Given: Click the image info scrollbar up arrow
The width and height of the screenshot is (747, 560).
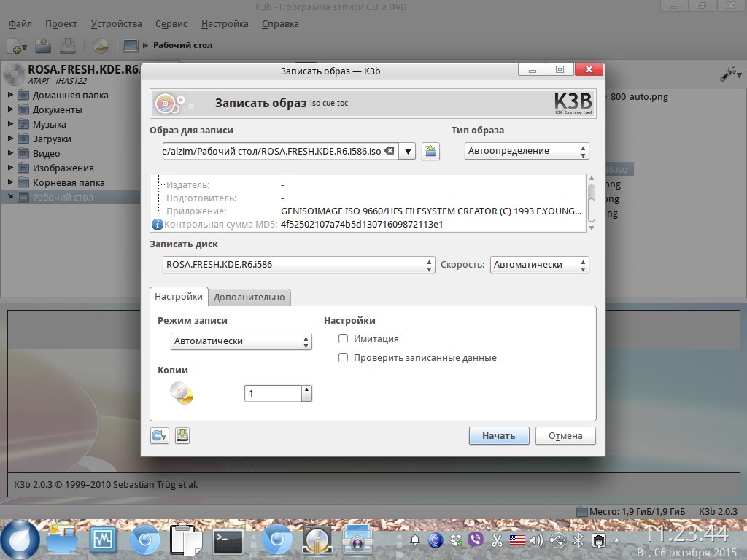Looking at the screenshot, I should point(591,178).
